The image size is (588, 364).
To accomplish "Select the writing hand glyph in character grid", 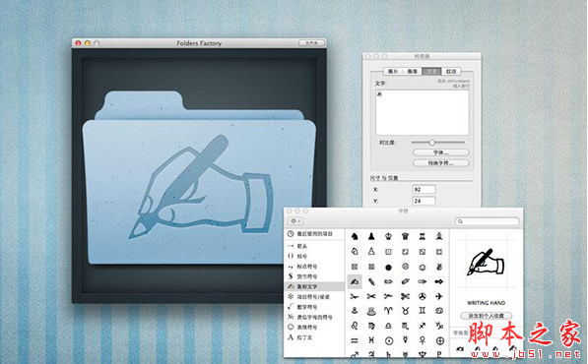I will (x=355, y=281).
